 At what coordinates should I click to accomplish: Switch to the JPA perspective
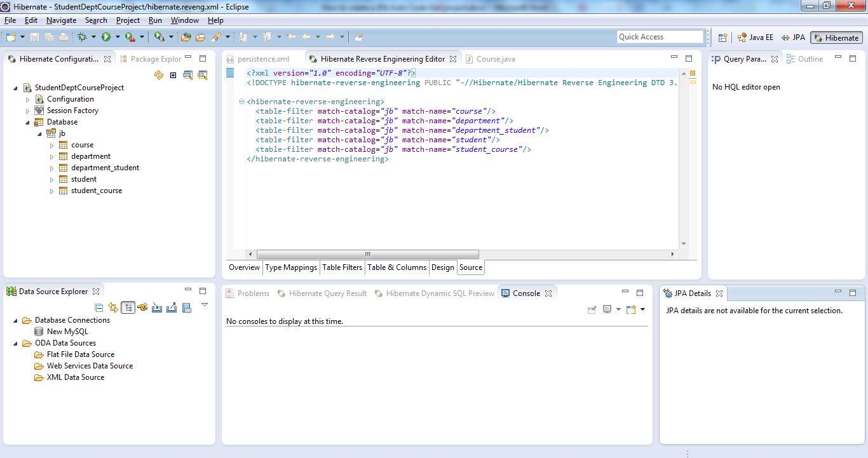click(x=793, y=37)
